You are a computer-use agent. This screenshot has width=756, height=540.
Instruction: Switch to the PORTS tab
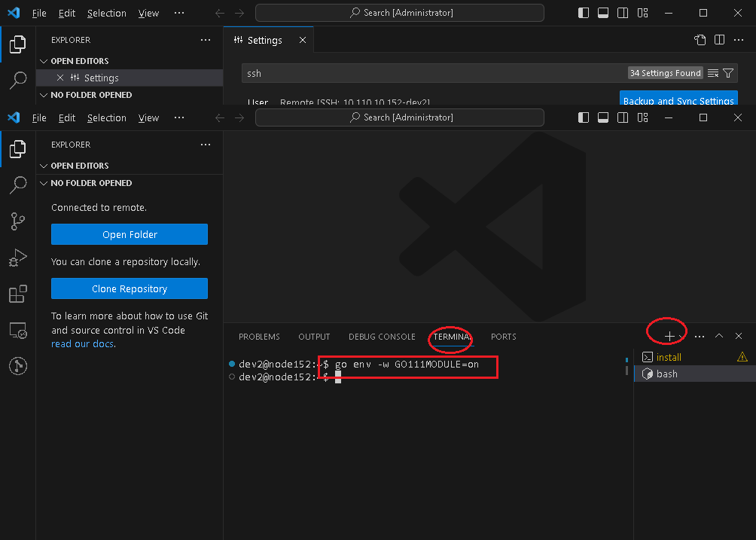[x=503, y=337]
